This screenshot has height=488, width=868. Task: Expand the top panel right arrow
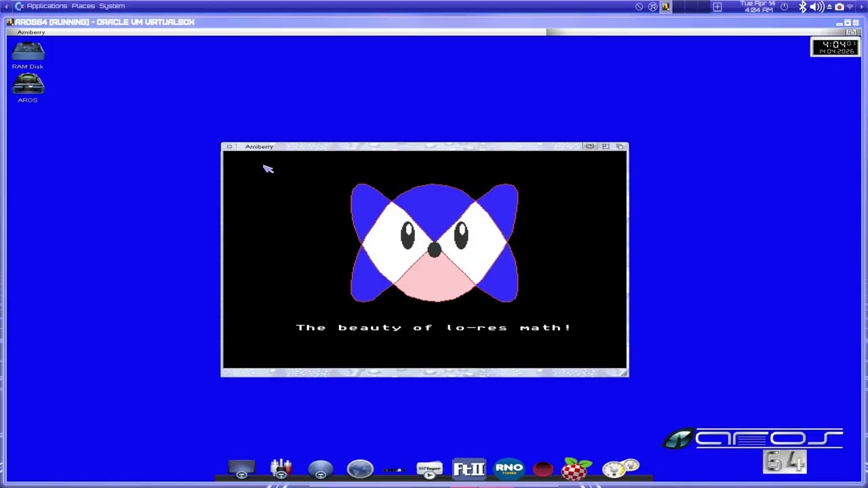pos(862,7)
